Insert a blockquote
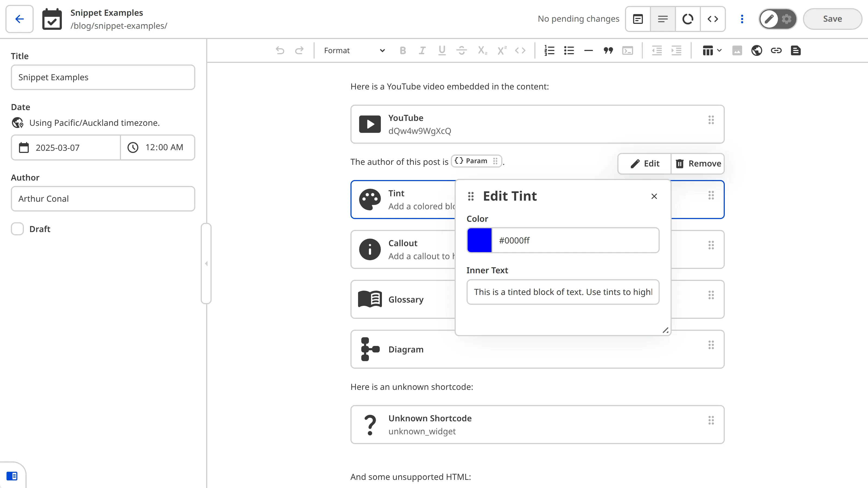 click(608, 50)
